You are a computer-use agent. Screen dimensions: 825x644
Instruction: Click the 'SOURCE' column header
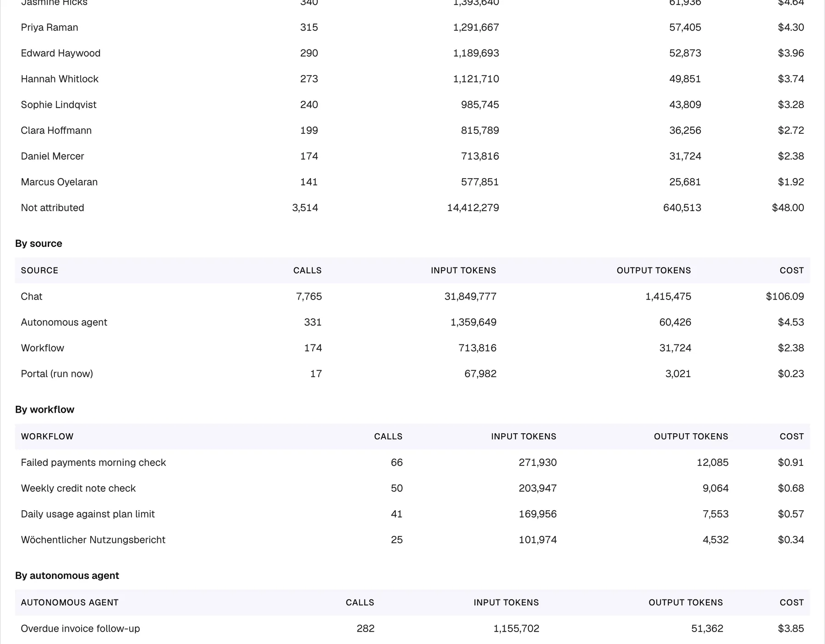39,270
